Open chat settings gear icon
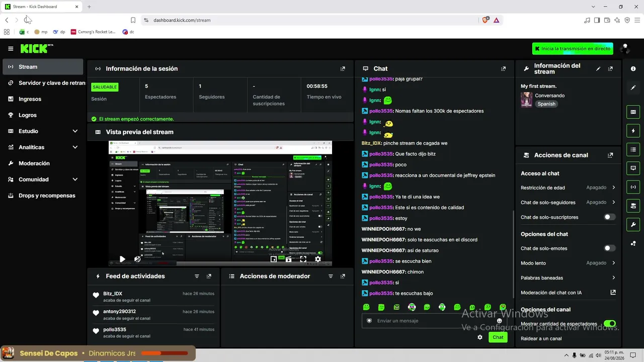The height and width of the screenshot is (362, 644). coord(480,337)
